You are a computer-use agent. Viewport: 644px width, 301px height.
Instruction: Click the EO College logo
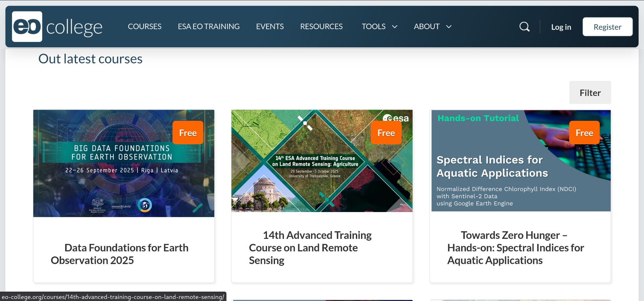pyautogui.click(x=57, y=27)
